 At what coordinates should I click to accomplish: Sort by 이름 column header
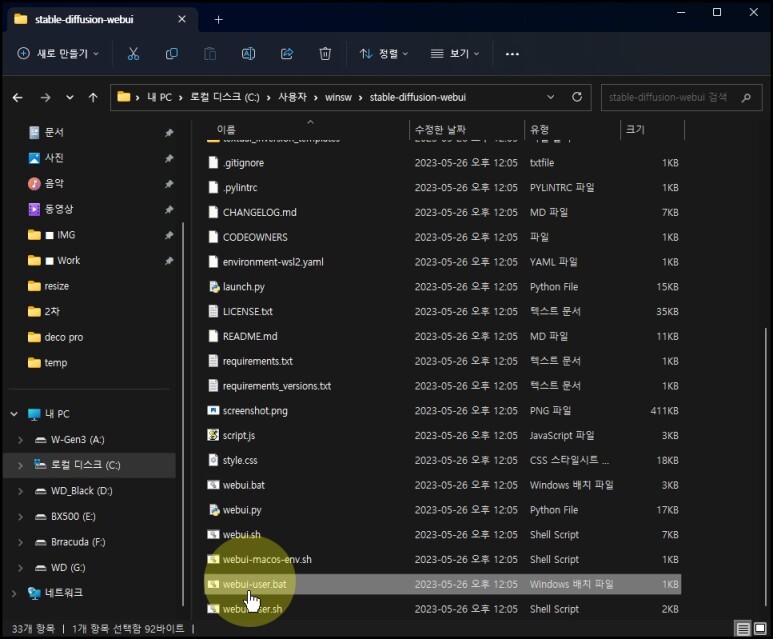click(x=226, y=130)
